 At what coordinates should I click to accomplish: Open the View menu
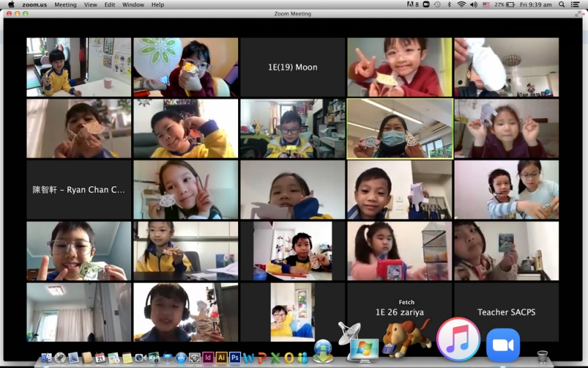(x=90, y=4)
